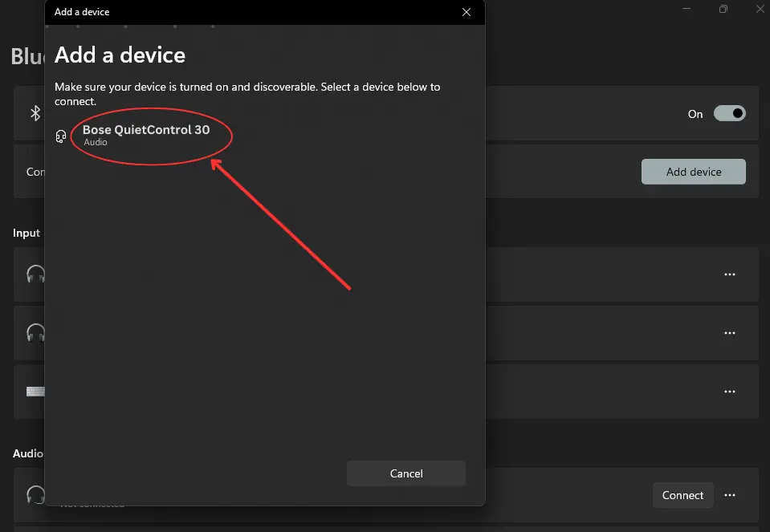The width and height of the screenshot is (770, 532).
Task: Click the keyboard device icon under Input
Action: [35, 392]
